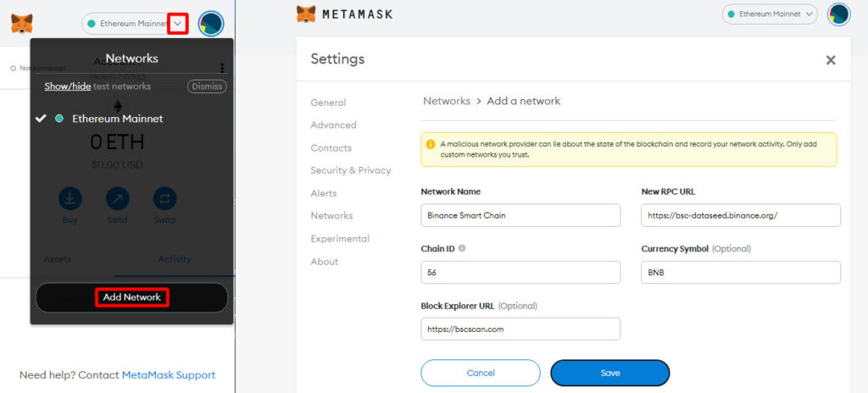Click the Send arrow icon
The width and height of the screenshot is (868, 393).
point(117,199)
